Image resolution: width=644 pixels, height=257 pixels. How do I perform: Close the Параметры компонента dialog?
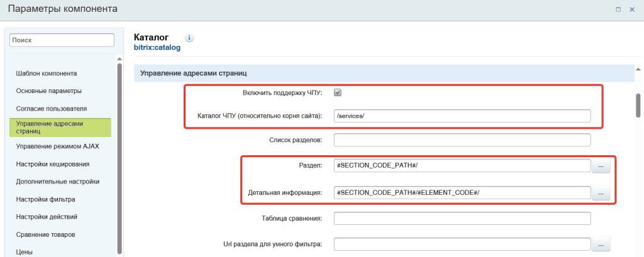point(632,9)
